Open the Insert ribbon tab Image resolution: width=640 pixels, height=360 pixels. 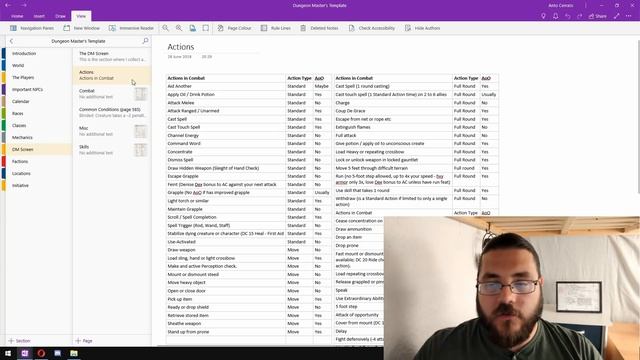coord(39,16)
